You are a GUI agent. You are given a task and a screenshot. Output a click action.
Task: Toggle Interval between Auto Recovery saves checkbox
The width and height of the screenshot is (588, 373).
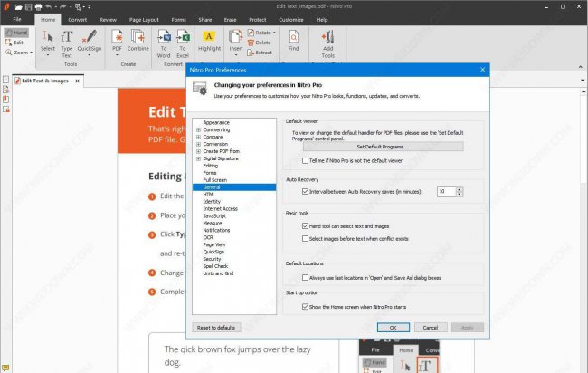(305, 192)
